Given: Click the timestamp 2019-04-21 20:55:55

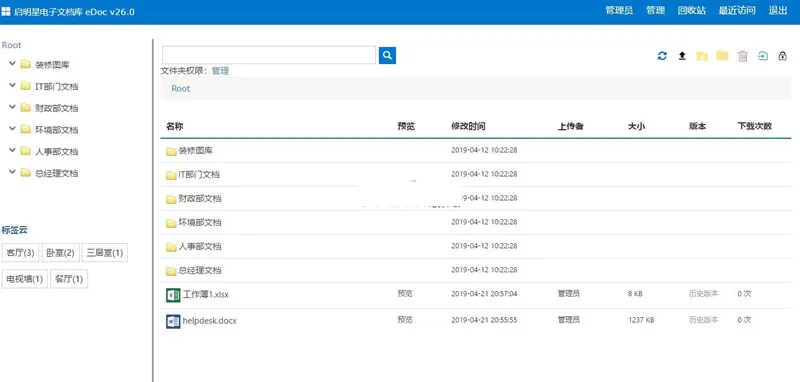Looking at the screenshot, I should click(484, 320).
